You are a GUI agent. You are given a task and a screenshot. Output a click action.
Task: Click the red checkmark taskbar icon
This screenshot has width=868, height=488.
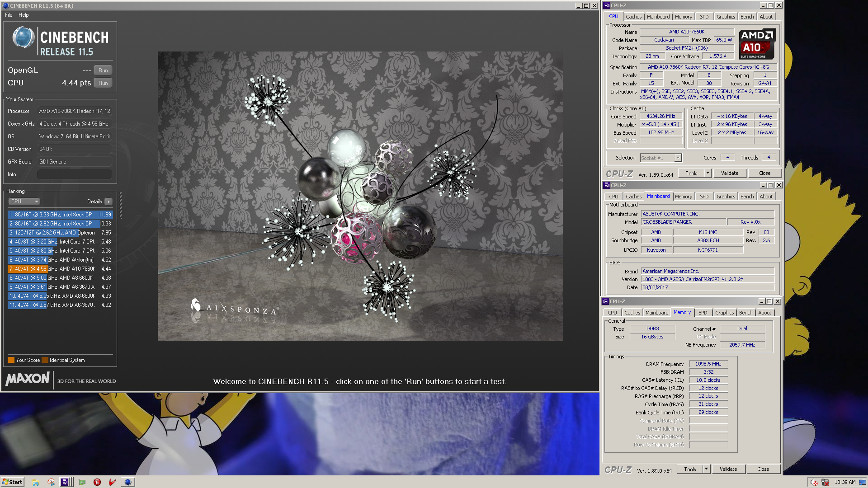tap(113, 482)
